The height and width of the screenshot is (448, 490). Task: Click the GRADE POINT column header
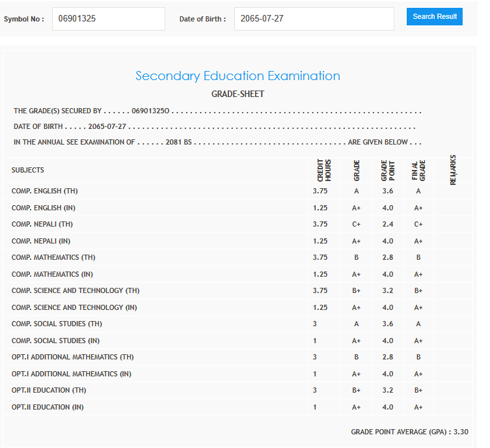[388, 171]
